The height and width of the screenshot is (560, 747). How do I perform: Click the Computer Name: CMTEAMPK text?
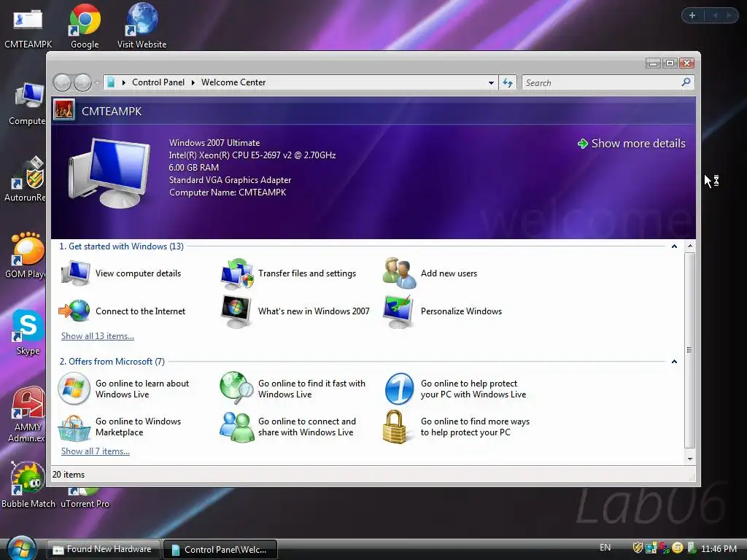click(228, 192)
